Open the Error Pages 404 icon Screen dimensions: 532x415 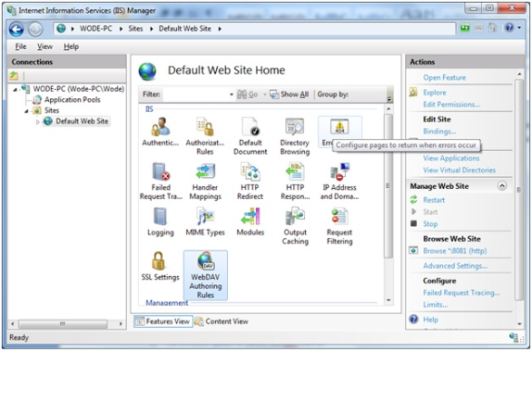[x=339, y=127]
